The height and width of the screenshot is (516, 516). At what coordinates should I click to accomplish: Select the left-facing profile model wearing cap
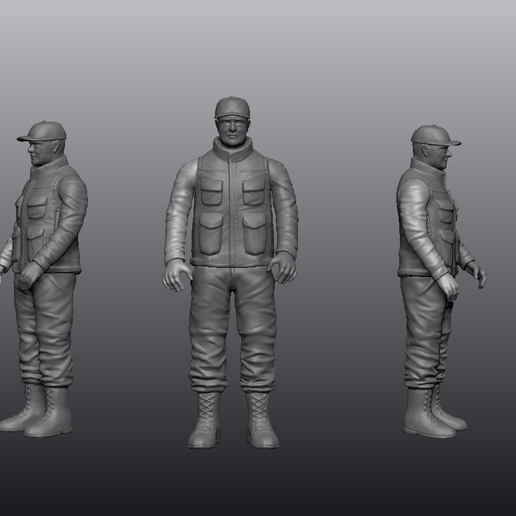tap(43, 279)
